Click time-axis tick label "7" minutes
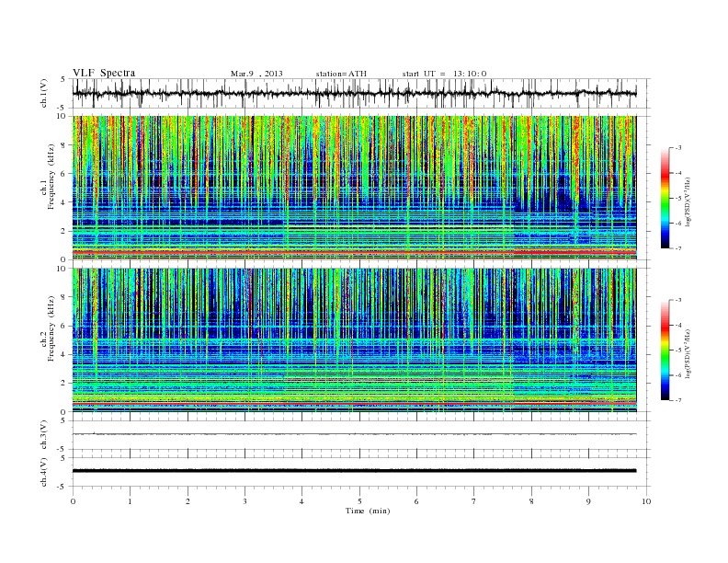Screen dimensions: 728x563 click(474, 501)
